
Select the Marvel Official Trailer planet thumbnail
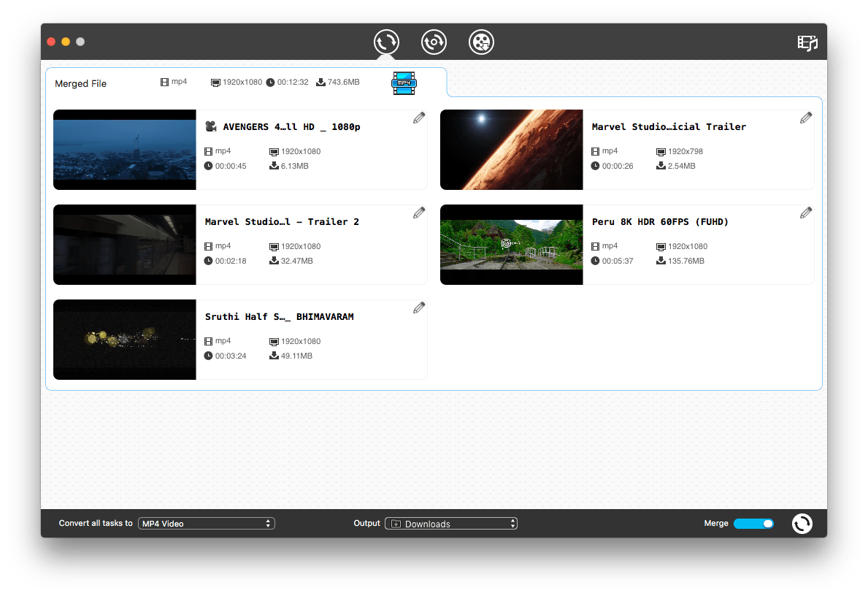point(512,150)
